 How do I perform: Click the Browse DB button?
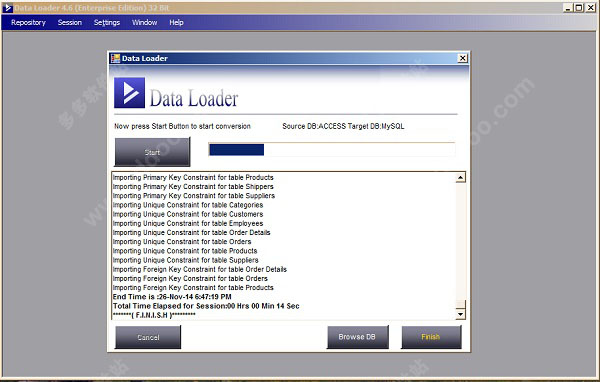(x=357, y=337)
